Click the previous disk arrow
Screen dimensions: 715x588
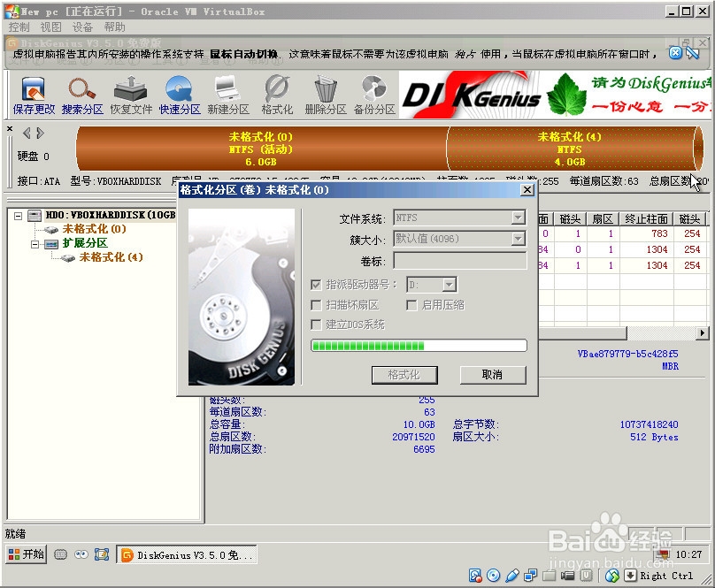point(27,134)
